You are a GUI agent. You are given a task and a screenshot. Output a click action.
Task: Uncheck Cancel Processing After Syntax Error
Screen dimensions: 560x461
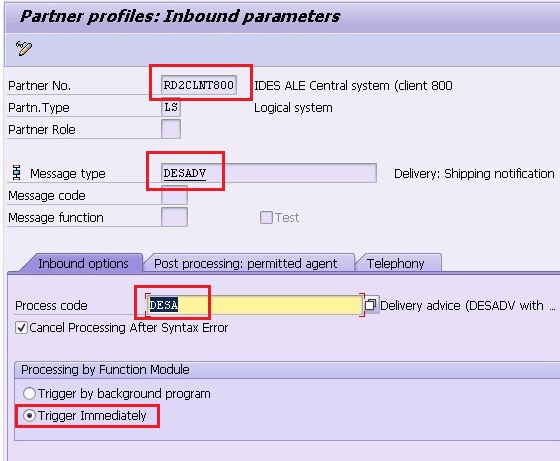point(21,327)
